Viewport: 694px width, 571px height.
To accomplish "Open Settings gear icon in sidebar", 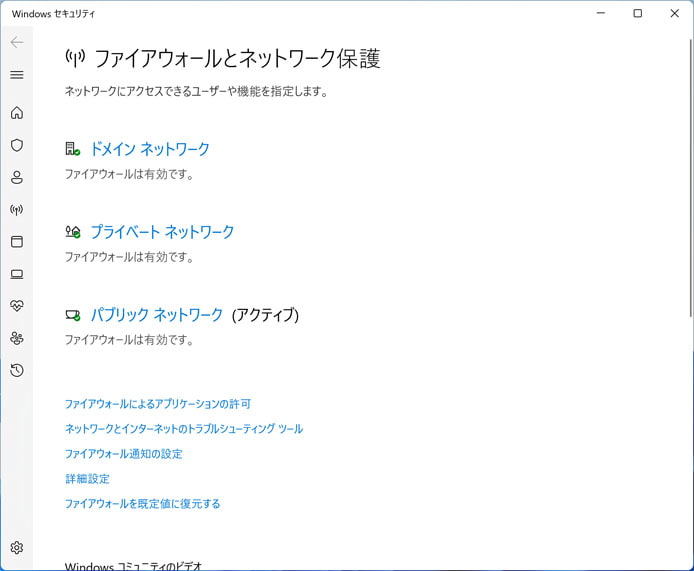I will click(17, 548).
